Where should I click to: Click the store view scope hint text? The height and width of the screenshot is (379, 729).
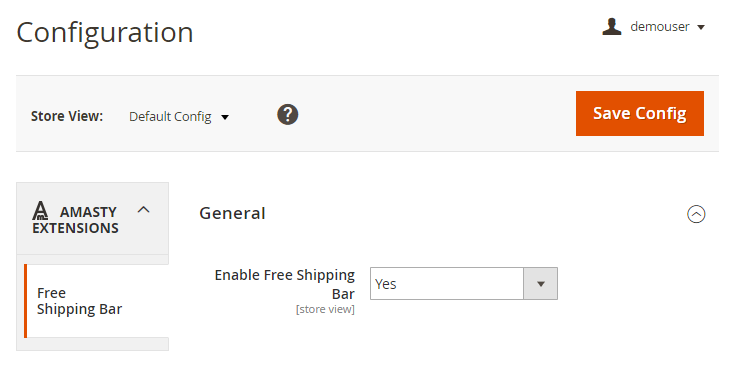click(325, 309)
